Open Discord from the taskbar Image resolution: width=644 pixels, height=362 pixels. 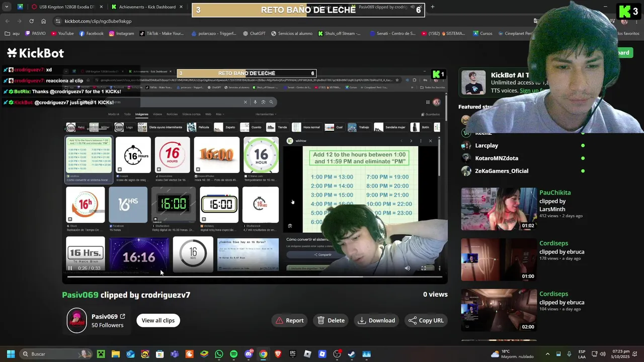tap(249, 354)
